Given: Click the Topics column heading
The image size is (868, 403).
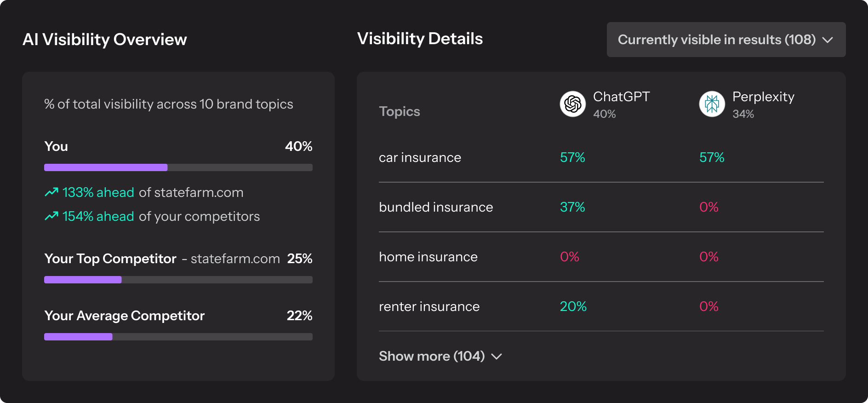Looking at the screenshot, I should click(x=399, y=111).
